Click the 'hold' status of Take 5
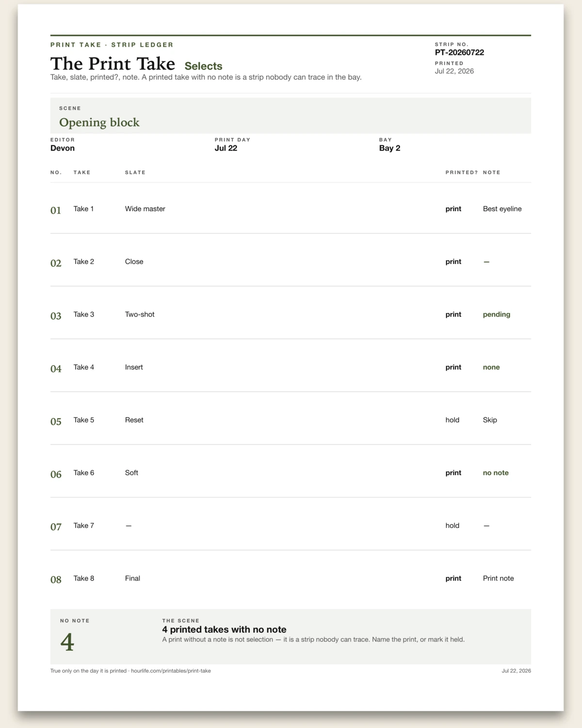 pos(453,420)
